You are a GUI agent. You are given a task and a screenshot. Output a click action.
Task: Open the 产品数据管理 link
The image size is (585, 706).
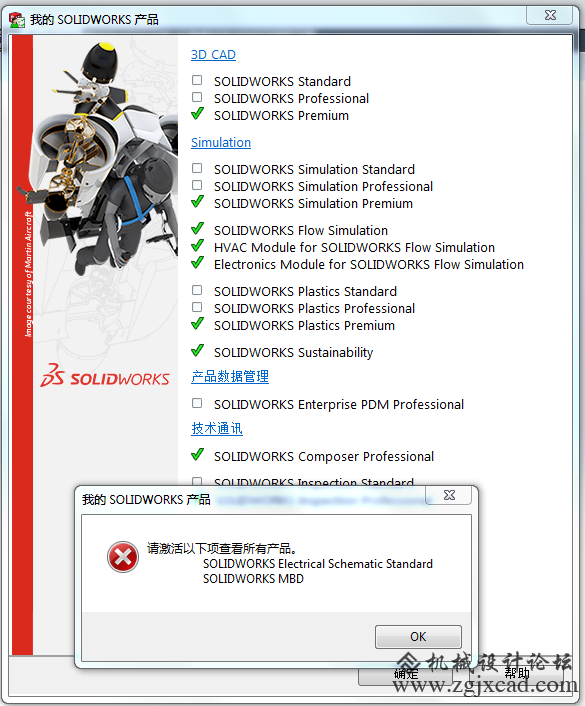(230, 376)
